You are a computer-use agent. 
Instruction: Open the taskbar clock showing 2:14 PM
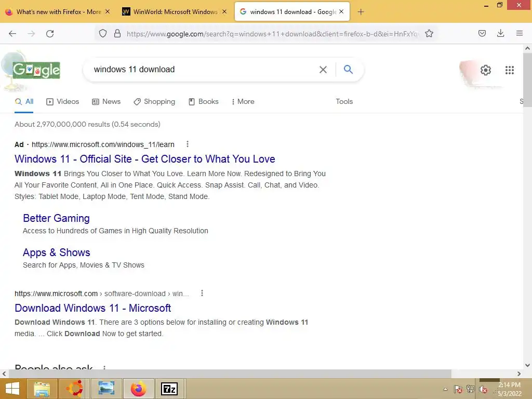click(509, 389)
